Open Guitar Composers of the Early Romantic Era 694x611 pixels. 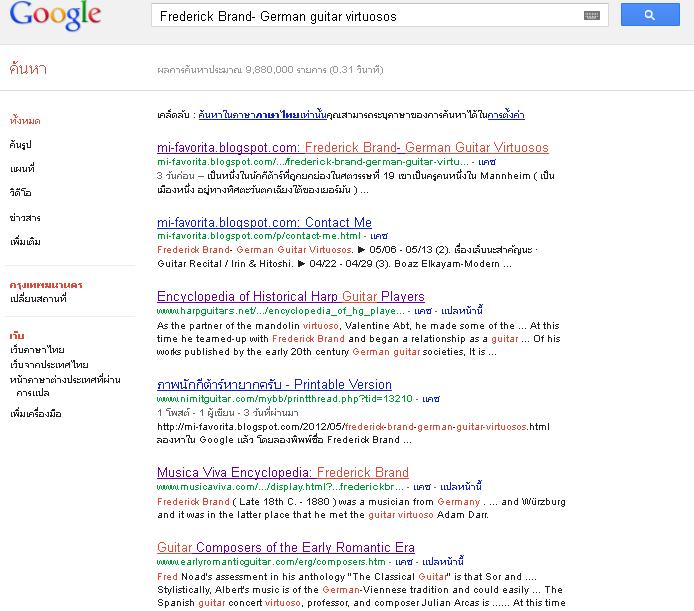pos(286,548)
